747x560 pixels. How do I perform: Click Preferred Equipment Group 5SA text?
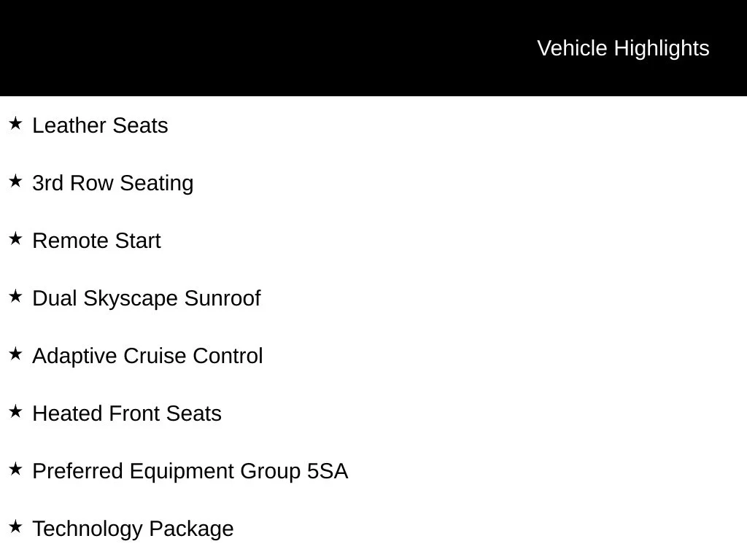click(x=190, y=472)
